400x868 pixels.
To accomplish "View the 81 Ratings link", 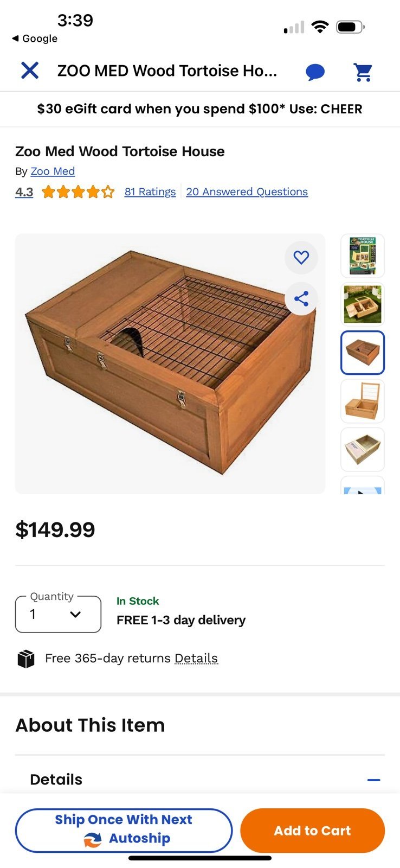I will pyautogui.click(x=150, y=192).
